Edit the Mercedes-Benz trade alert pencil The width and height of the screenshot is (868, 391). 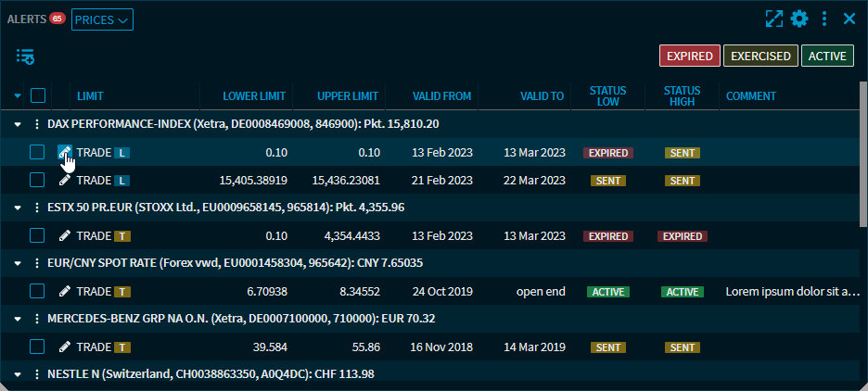(x=64, y=347)
